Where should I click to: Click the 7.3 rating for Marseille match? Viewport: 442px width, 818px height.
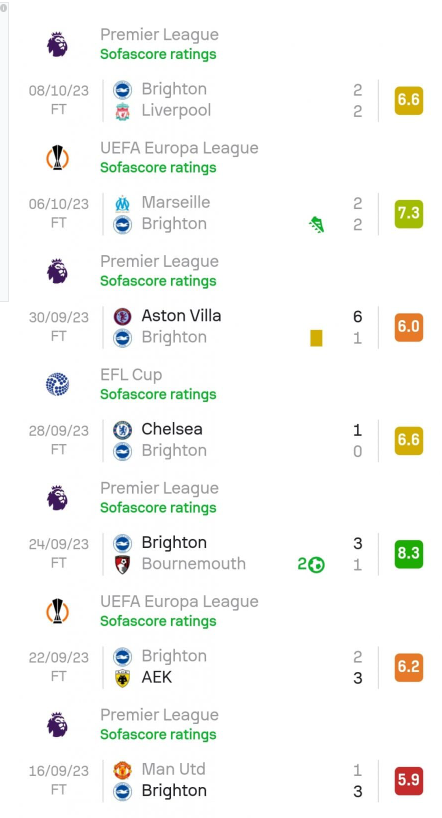[x=409, y=213]
